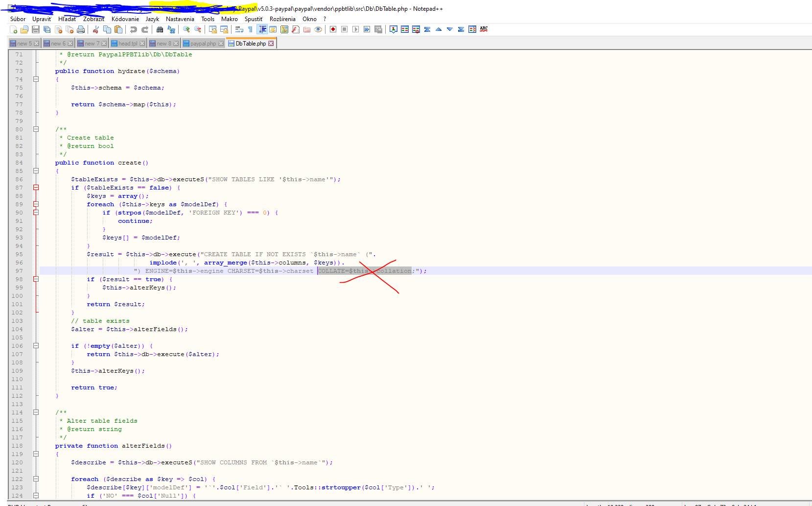Click the Zoom Out toolbar icon
812x506 pixels.
click(x=198, y=29)
